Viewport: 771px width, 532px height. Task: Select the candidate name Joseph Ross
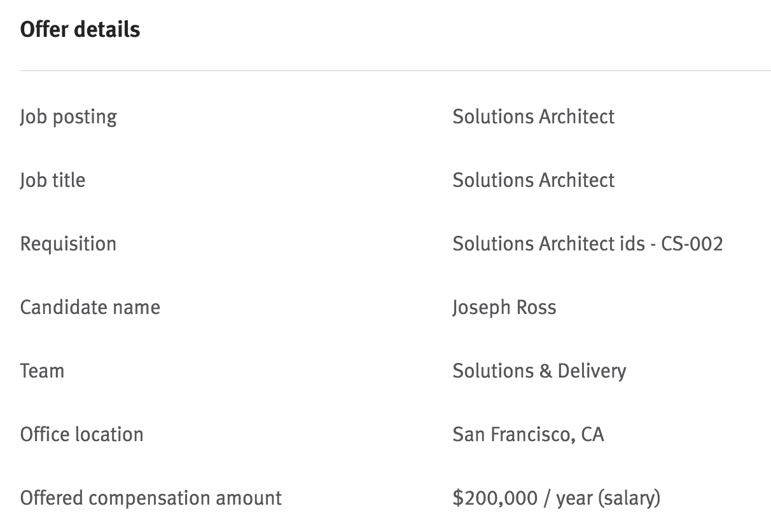click(x=504, y=308)
